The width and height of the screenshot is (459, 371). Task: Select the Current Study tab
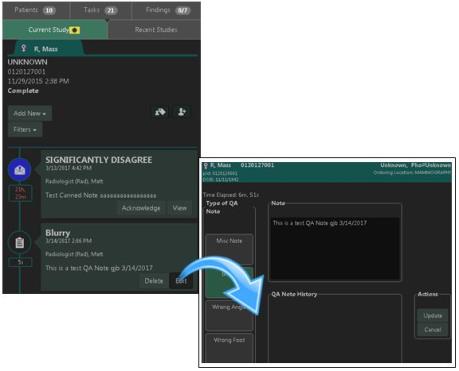tap(55, 30)
